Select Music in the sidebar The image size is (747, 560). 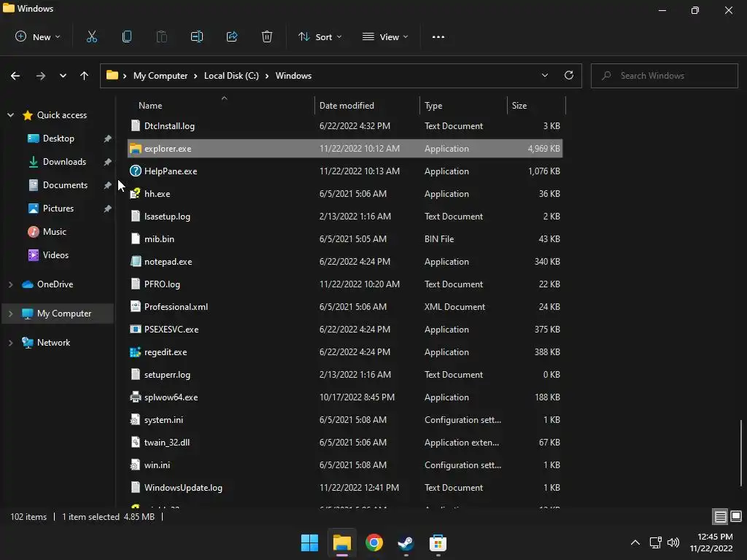pos(54,232)
